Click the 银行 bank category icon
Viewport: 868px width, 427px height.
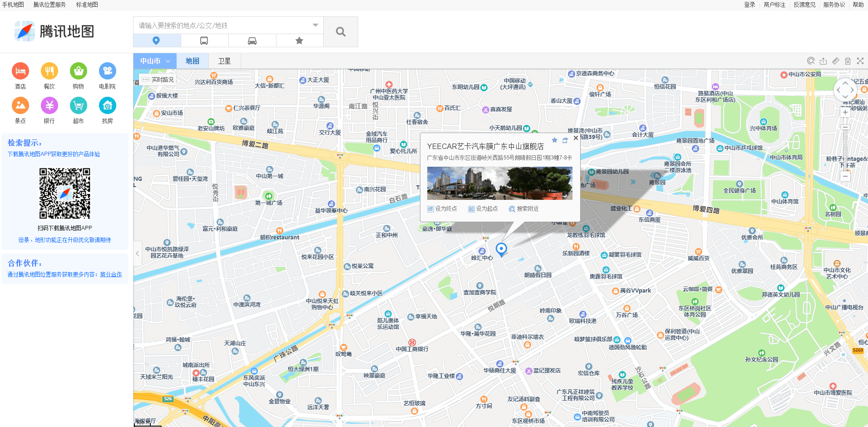(x=49, y=105)
